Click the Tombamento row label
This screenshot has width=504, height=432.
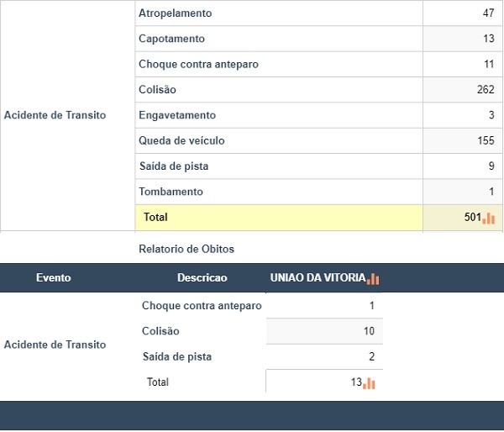171,192
